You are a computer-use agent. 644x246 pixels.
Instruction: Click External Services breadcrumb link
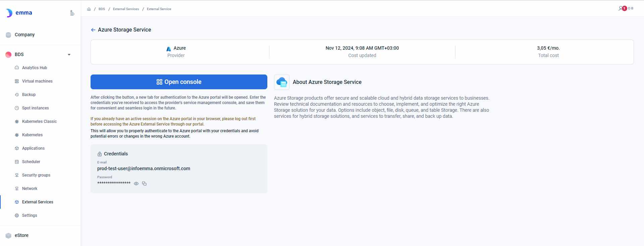tap(126, 9)
